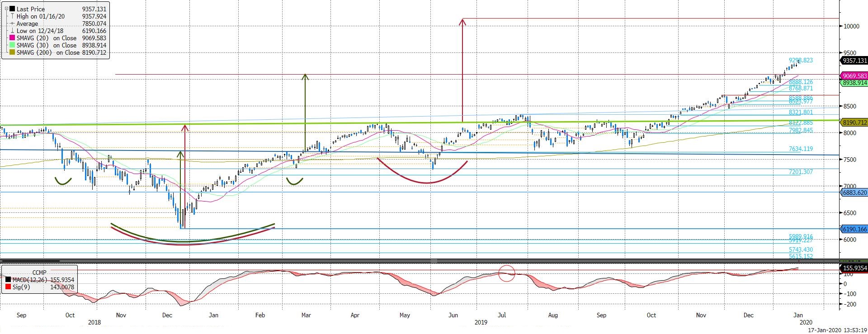Select the 'Last Price' legend label
This screenshot has height=334, width=868.
coord(31,9)
